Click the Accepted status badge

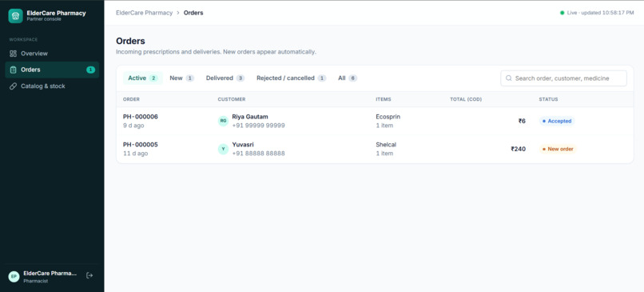coord(557,121)
